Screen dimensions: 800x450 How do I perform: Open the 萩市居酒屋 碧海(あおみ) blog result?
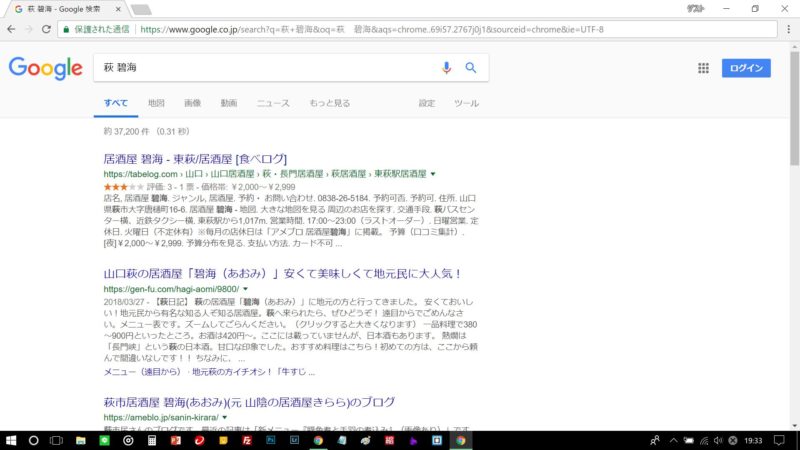tap(249, 402)
